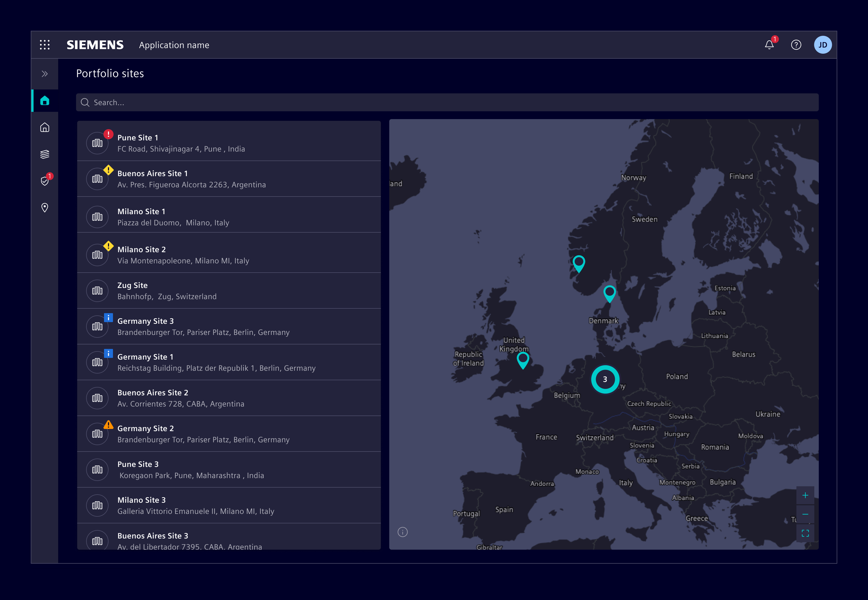The height and width of the screenshot is (600, 868).
Task: Select Pune Site 1 in the list
Action: point(228,143)
